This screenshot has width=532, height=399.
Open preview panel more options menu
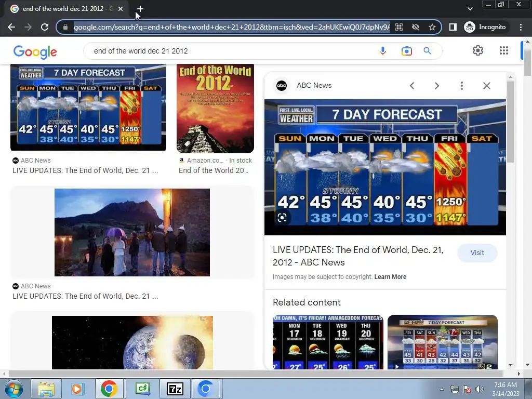pyautogui.click(x=462, y=86)
